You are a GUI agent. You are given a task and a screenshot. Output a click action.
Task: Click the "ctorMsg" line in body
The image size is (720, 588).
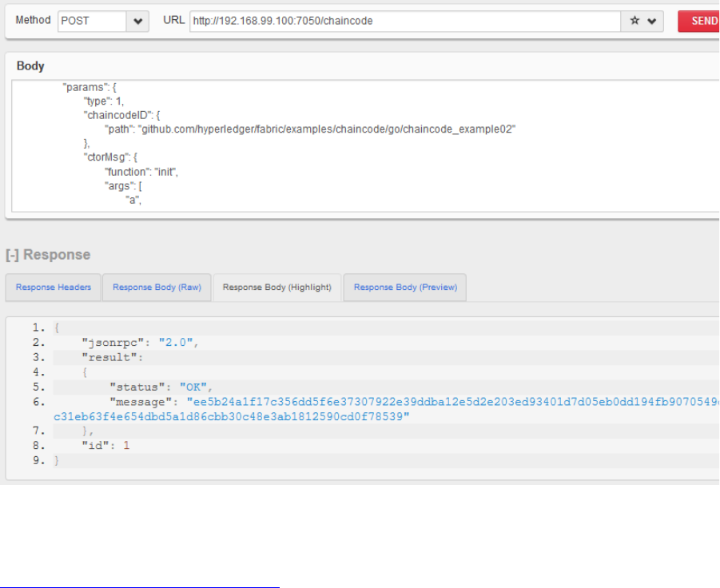tap(110, 157)
